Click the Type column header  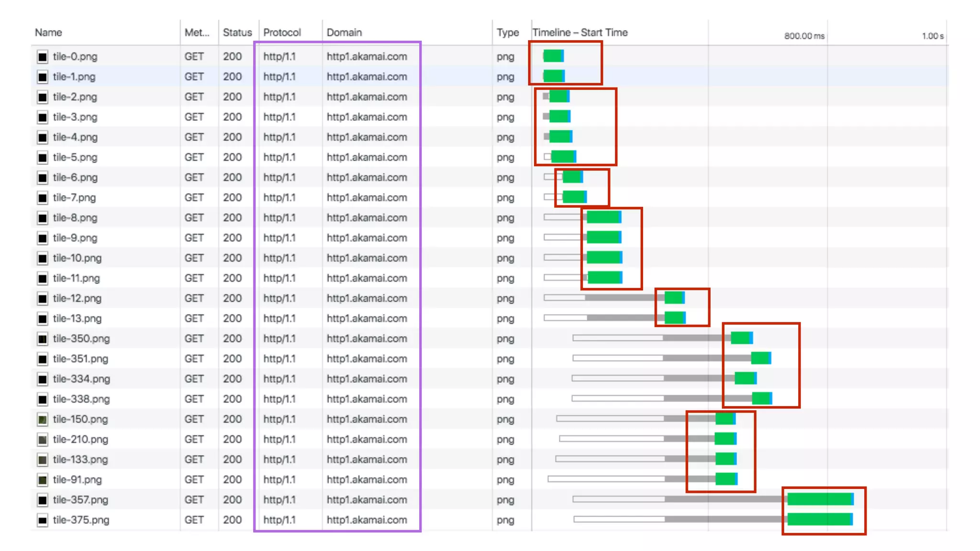[507, 33]
